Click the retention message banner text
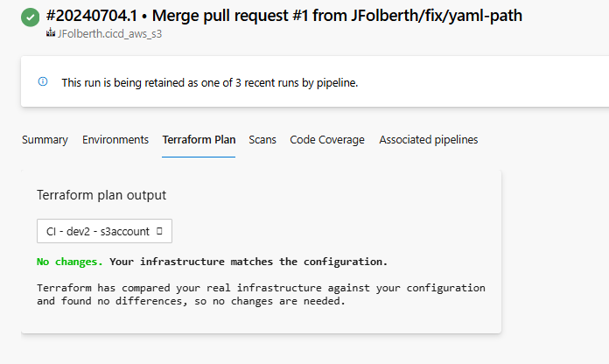Image resolution: width=609 pixels, height=364 pixels. (x=210, y=83)
